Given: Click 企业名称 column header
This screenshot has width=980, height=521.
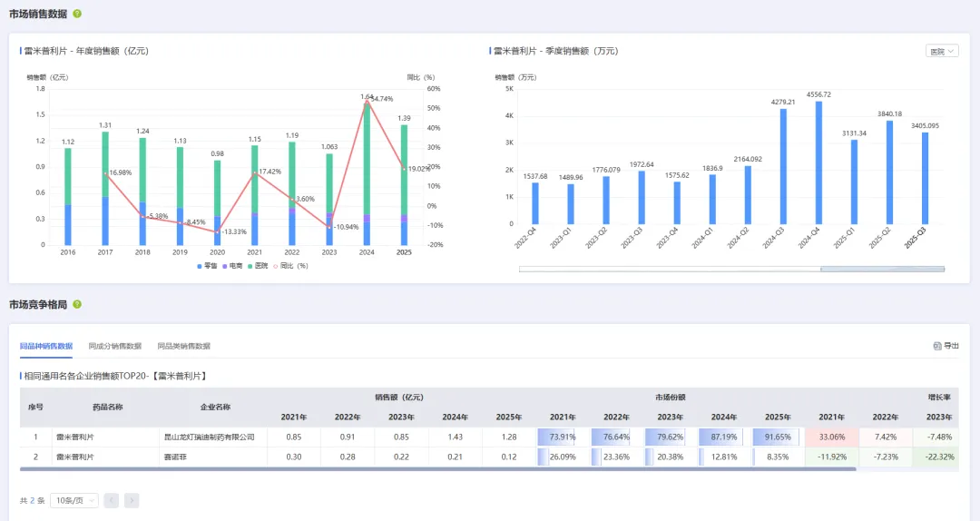Looking at the screenshot, I should click(215, 408).
